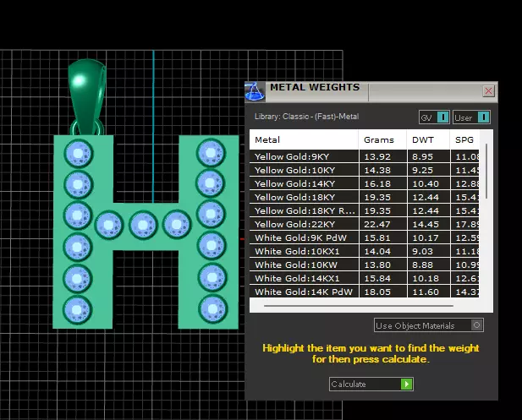This screenshot has width=522, height=420.
Task: Click the Calculate button
Action: [x=371, y=385]
